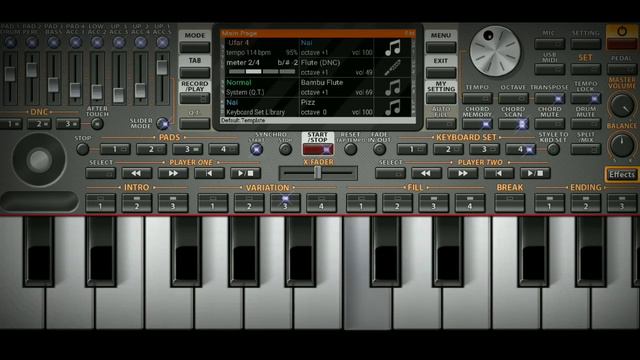Adjust the LOW / ACC 2 volume fader
This screenshot has width=640, height=360.
(97, 91)
